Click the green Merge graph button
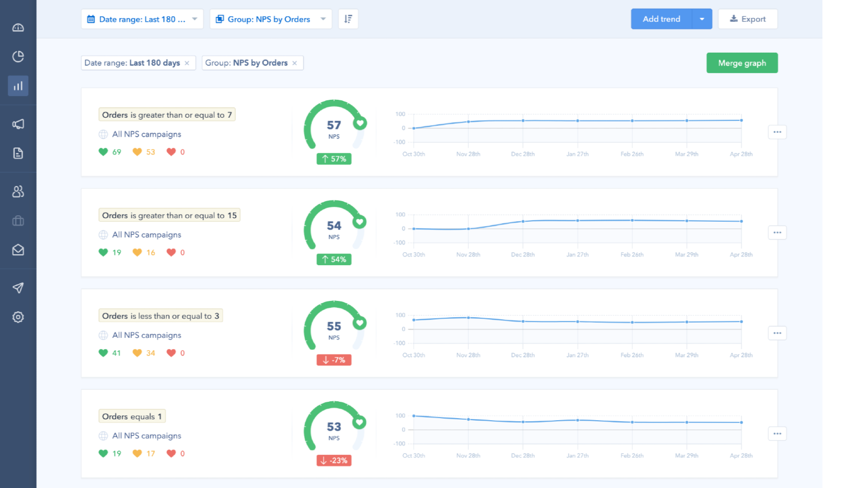 (x=742, y=63)
